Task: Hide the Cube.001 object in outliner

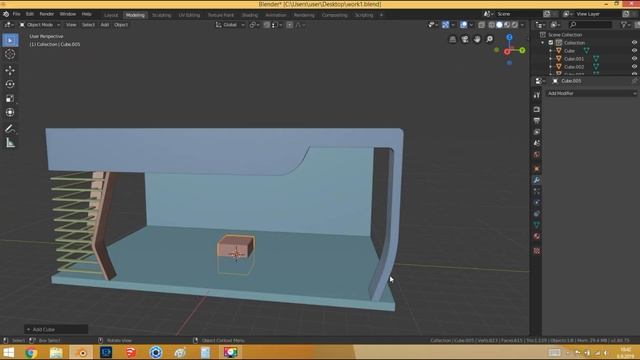Action: 634,59
